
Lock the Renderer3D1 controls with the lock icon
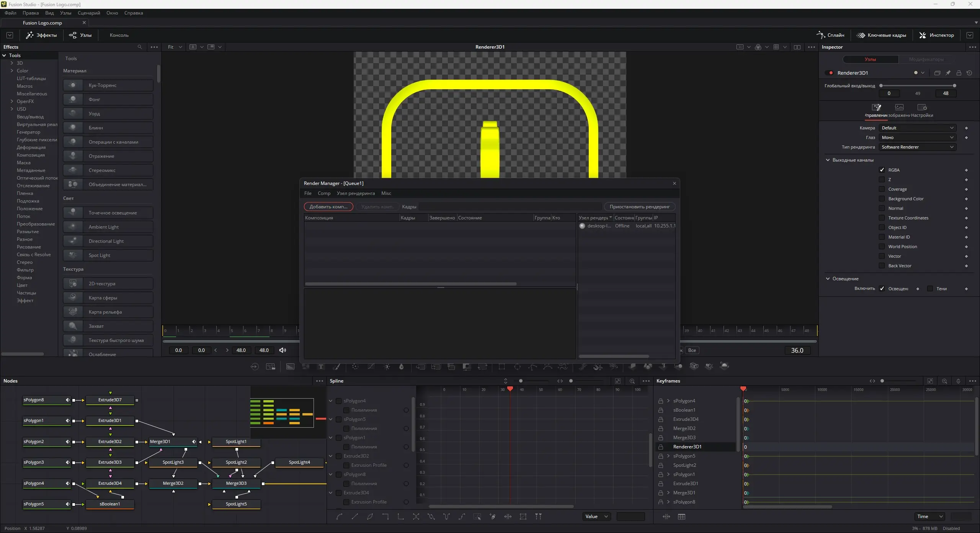(x=959, y=73)
